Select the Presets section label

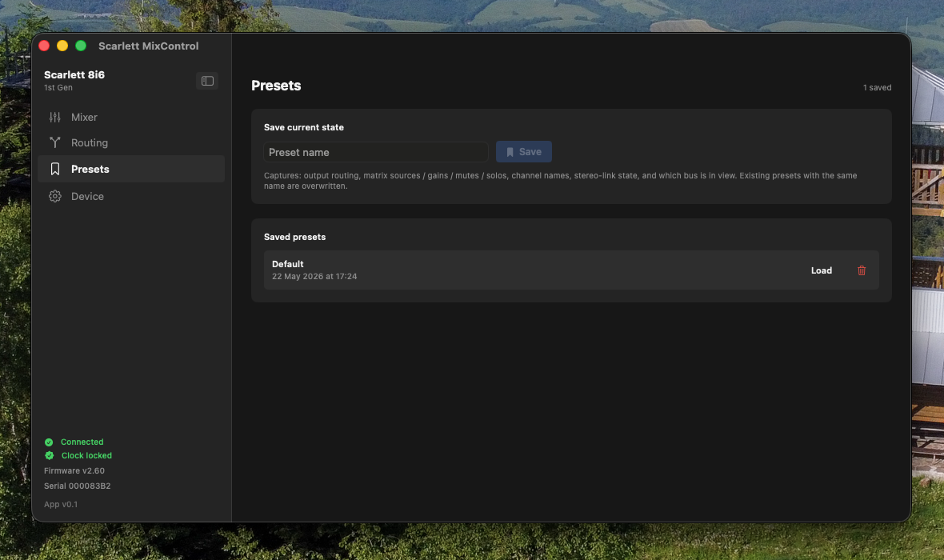coord(90,170)
